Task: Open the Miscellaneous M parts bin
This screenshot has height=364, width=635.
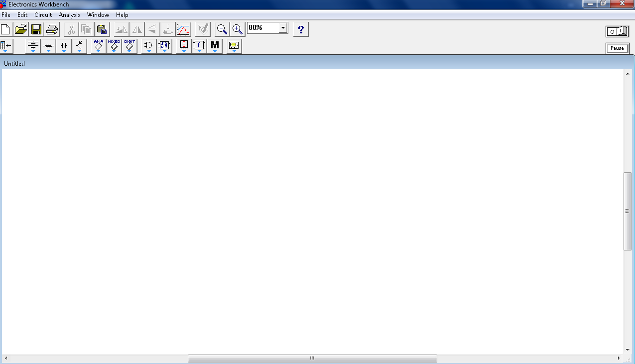Action: 215,46
